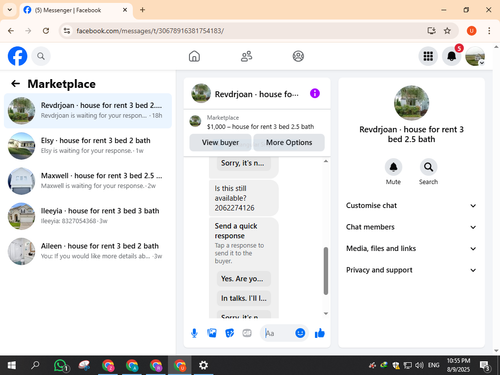This screenshot has width=500, height=375.
Task: Open Windows notification center icon
Action: (484, 366)
